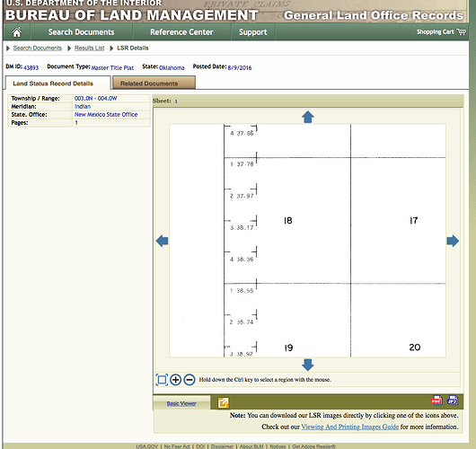Pan the plat image up
The width and height of the screenshot is (476, 449).
click(308, 117)
